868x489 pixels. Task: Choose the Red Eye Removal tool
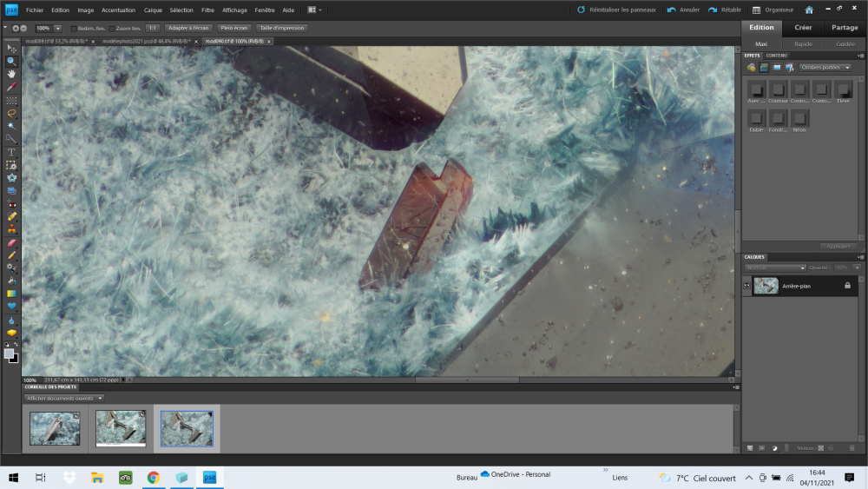point(12,203)
